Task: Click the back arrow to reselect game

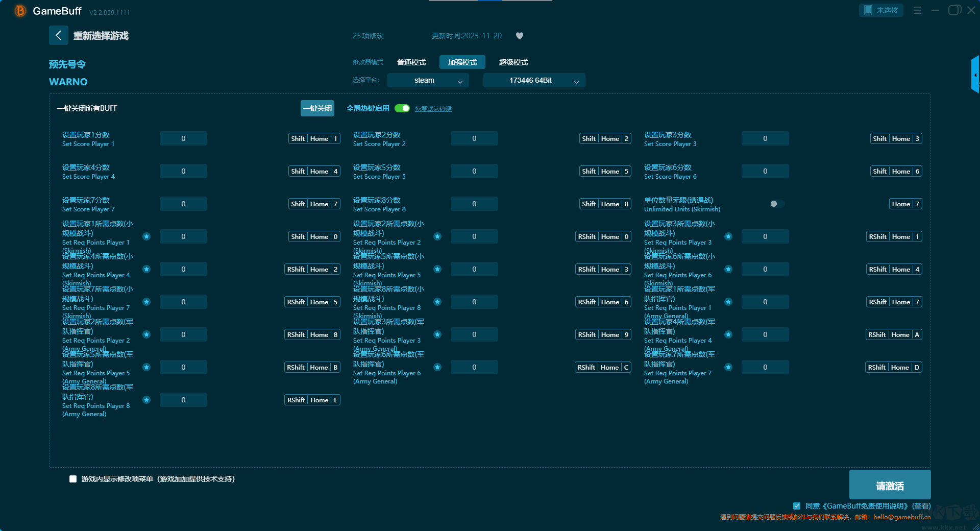Action: coord(59,35)
